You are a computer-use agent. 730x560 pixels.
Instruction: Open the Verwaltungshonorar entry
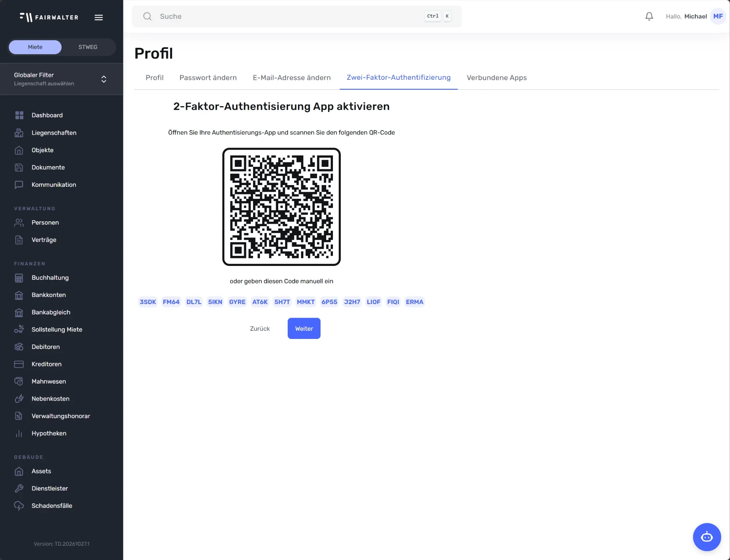coord(61,416)
